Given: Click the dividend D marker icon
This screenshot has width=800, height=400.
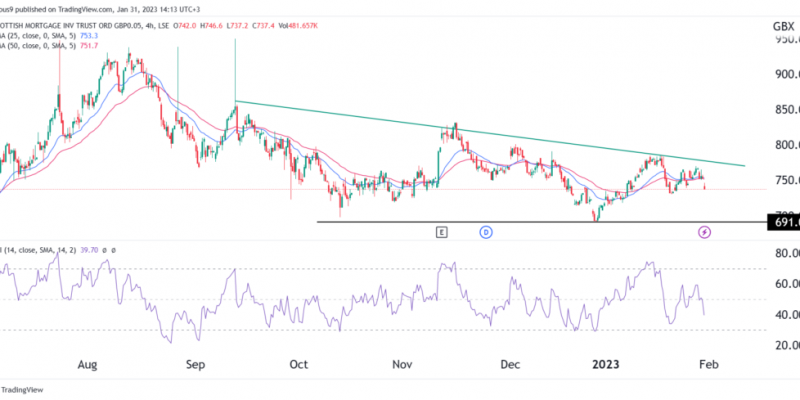Looking at the screenshot, I should (x=486, y=233).
